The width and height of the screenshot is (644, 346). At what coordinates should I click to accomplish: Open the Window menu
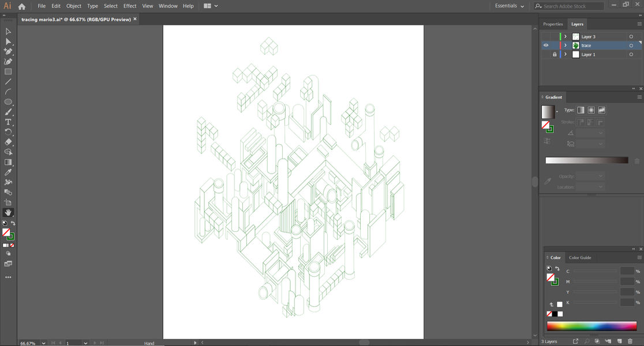click(168, 6)
